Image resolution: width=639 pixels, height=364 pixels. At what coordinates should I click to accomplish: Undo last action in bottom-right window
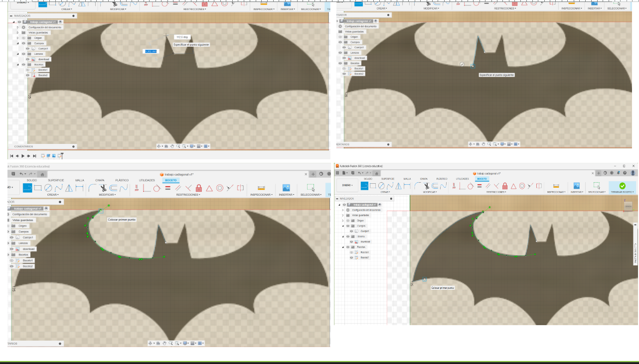point(359,173)
